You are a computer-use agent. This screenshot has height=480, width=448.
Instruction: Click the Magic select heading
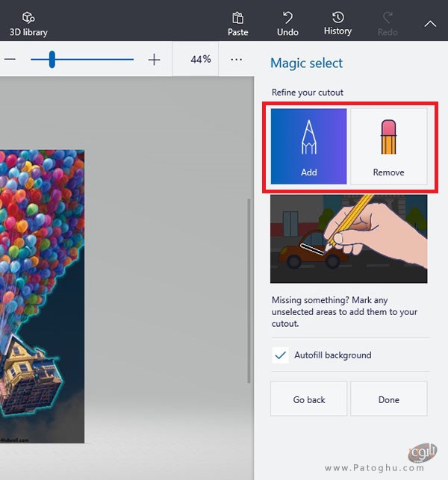[x=306, y=63]
